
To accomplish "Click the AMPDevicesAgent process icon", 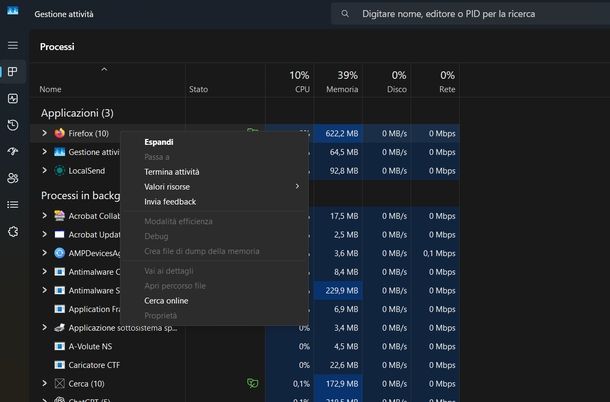I will (x=60, y=253).
